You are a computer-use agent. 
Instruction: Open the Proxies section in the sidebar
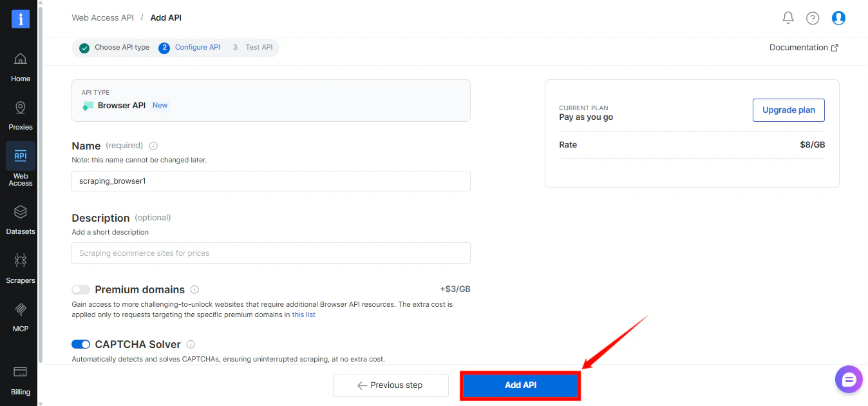tap(20, 113)
